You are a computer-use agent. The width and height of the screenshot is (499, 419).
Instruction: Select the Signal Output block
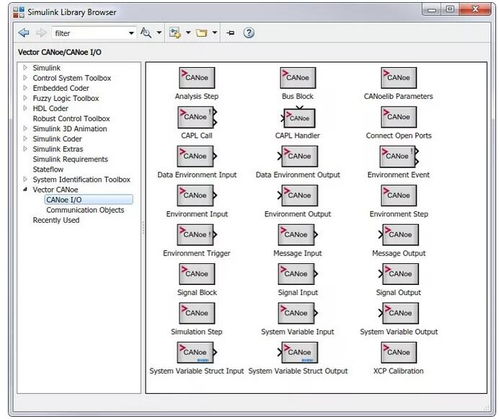tap(399, 274)
